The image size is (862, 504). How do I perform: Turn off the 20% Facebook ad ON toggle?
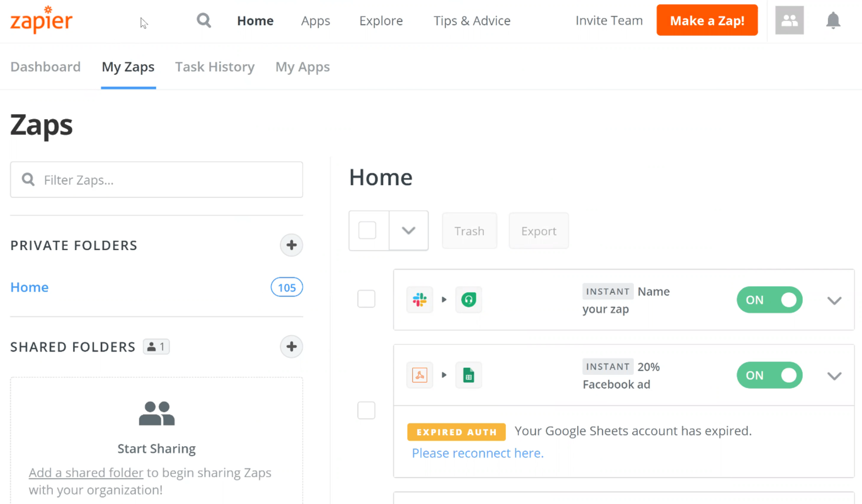[x=769, y=375]
